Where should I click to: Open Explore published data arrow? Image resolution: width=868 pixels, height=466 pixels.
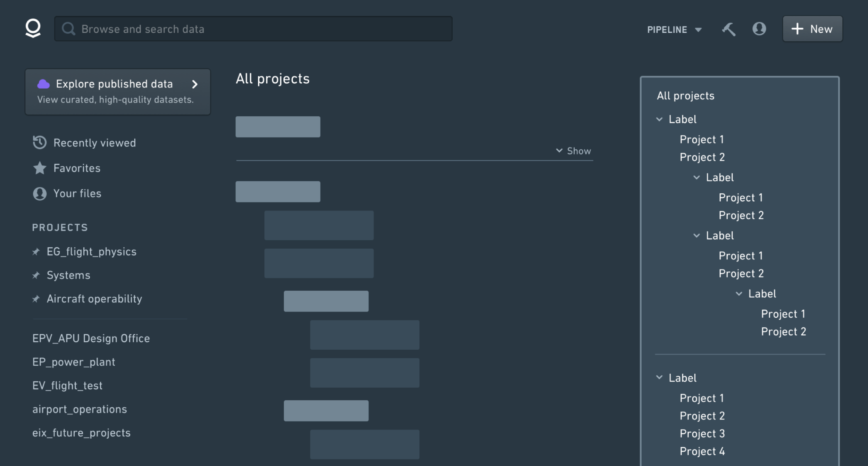[x=195, y=84]
